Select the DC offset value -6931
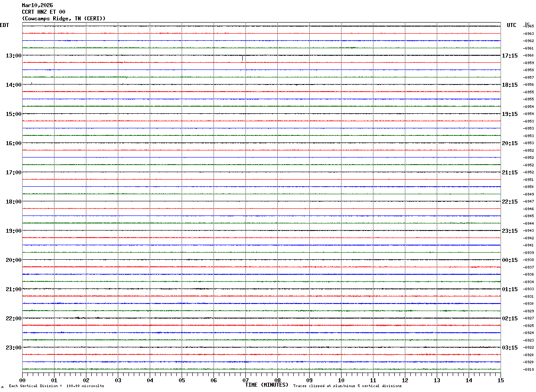Screen dimensions: 536x392 [x=528, y=296]
